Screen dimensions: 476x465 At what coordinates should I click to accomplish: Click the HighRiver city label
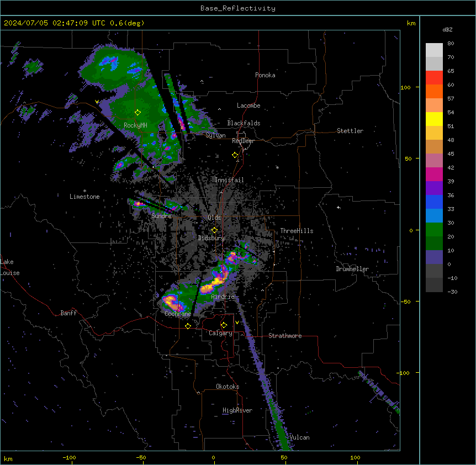[x=237, y=410]
